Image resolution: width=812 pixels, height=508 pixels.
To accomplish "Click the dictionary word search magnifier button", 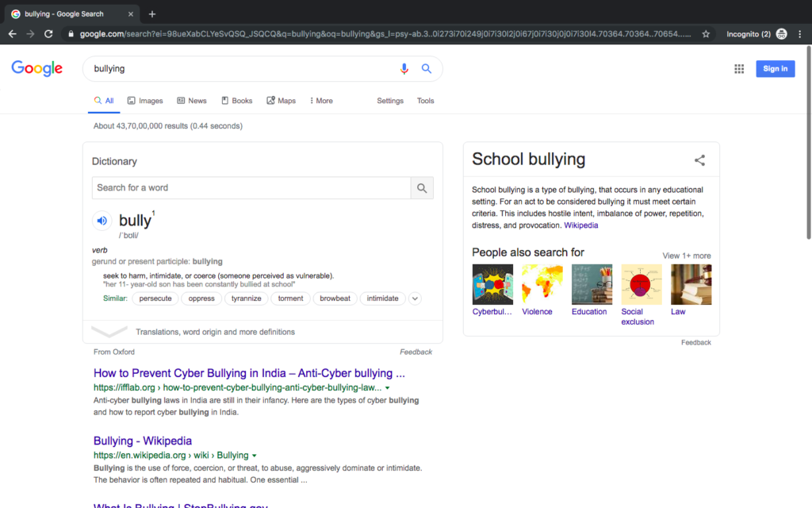I will 422,187.
